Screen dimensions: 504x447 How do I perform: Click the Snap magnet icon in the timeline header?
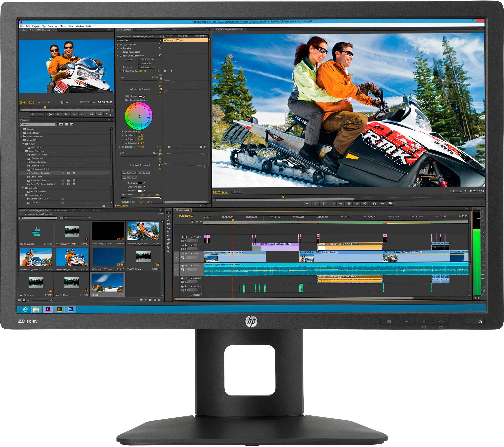[192, 222]
